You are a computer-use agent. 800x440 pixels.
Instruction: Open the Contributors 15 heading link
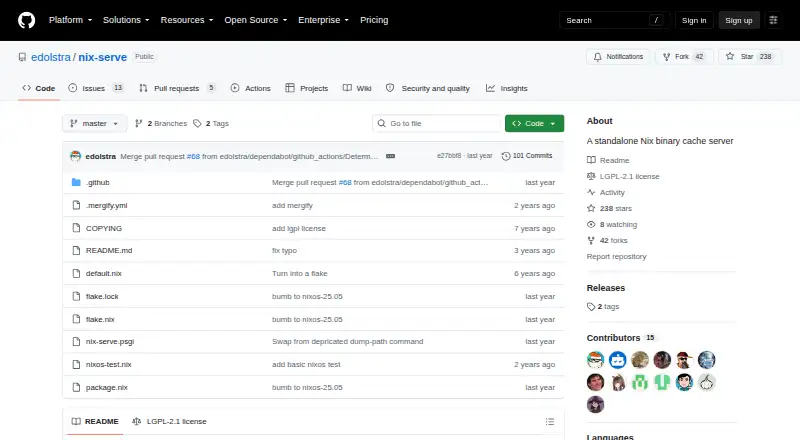[620, 338]
